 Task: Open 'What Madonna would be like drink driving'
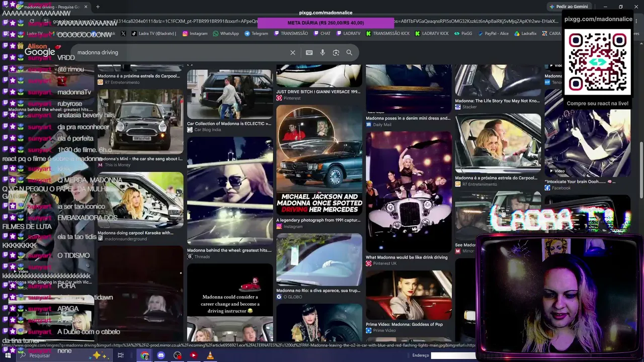pyautogui.click(x=407, y=257)
